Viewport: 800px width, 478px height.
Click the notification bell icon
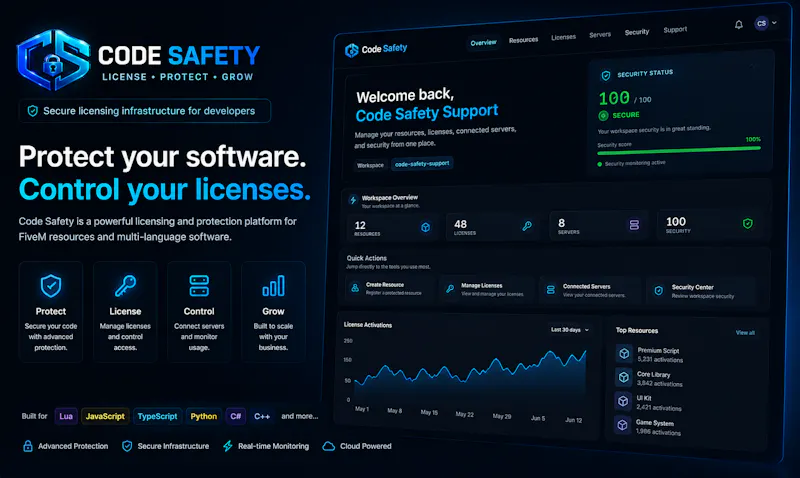[738, 24]
